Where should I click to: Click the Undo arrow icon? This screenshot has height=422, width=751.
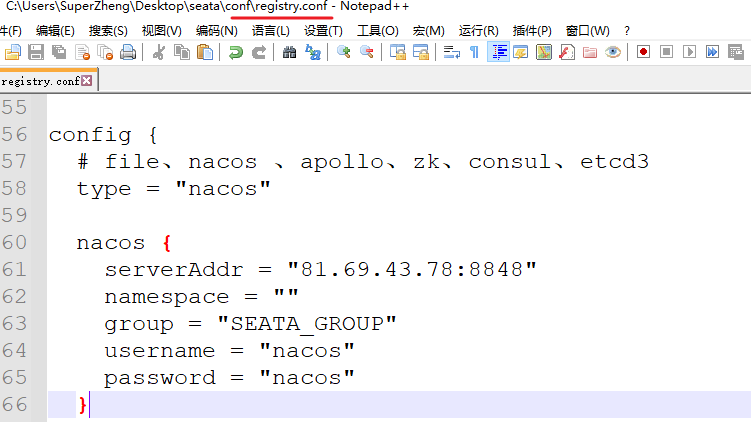236,52
